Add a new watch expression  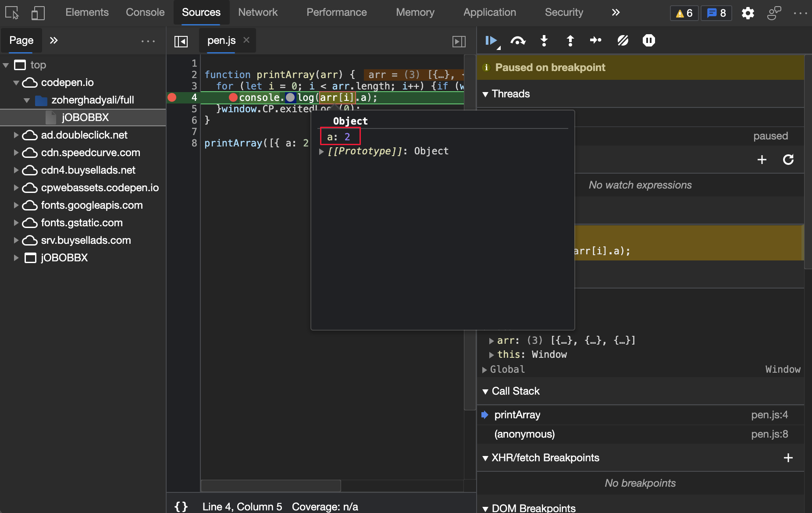click(x=762, y=160)
